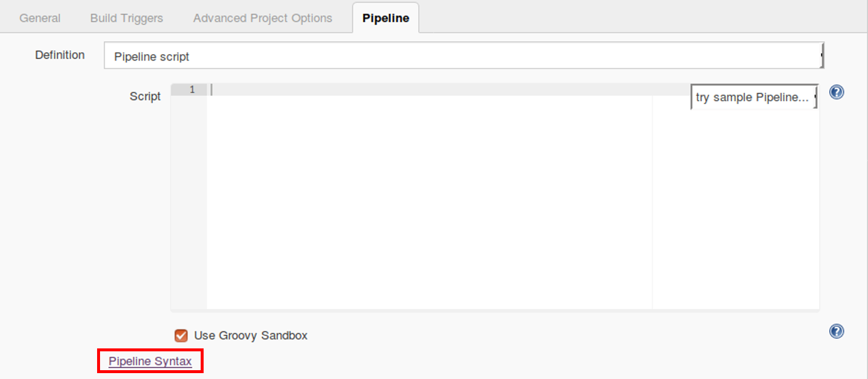Open the Pipeline Syntax link
The width and height of the screenshot is (868, 379).
pyautogui.click(x=150, y=361)
